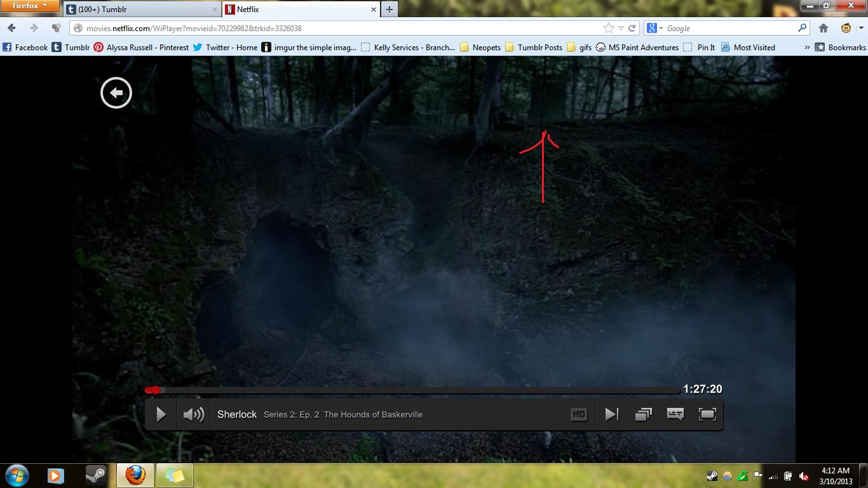
Task: Open the Tumblr bookmark
Action: [x=71, y=47]
